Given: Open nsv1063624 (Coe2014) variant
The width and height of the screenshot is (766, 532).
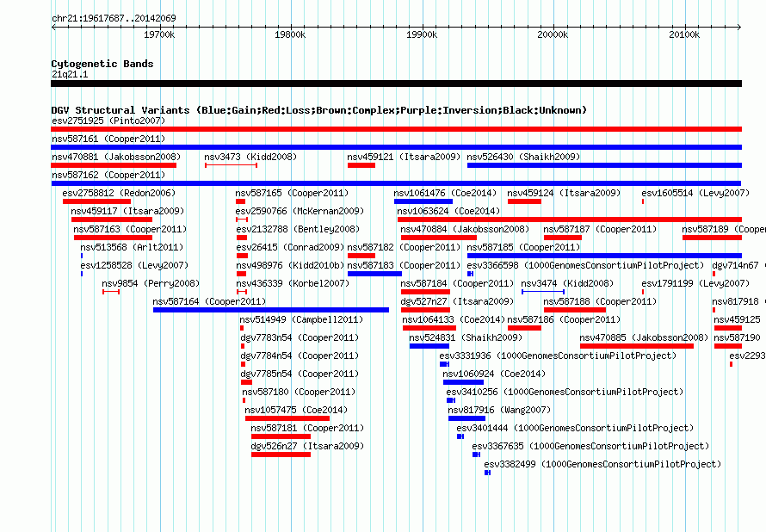Looking at the screenshot, I should tap(448, 211).
